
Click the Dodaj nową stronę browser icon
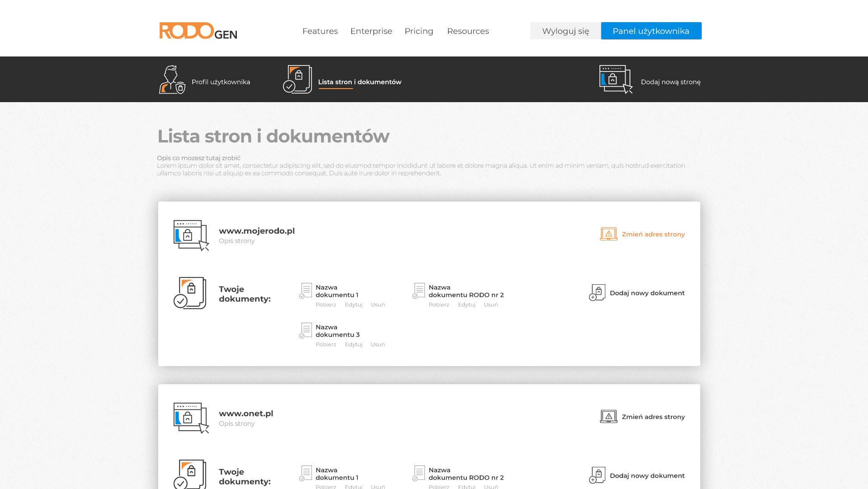[x=615, y=79]
